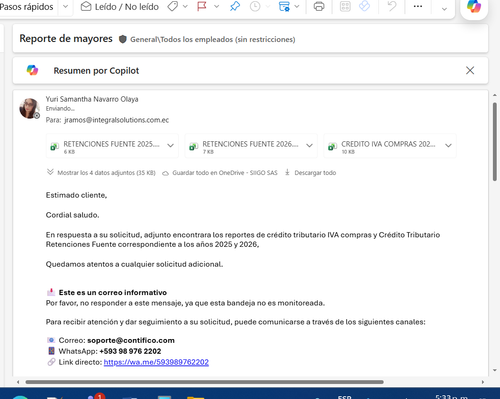This screenshot has width=500, height=399.
Task: Click the 'Estimado cliente,' greeting line
Action: [x=76, y=195]
